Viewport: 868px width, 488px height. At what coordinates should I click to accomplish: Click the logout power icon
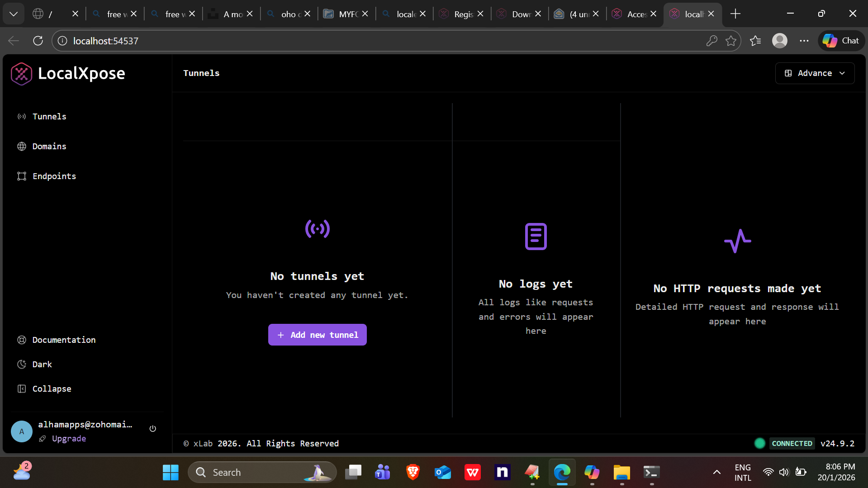153,428
